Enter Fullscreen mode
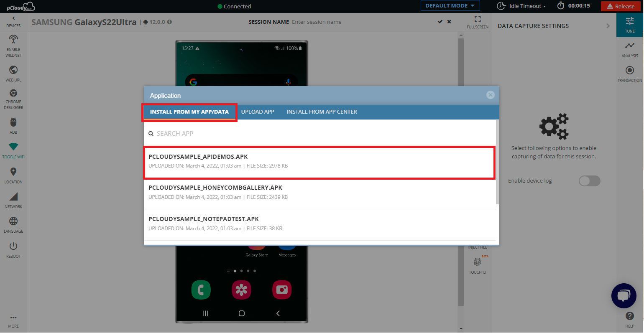 click(478, 22)
